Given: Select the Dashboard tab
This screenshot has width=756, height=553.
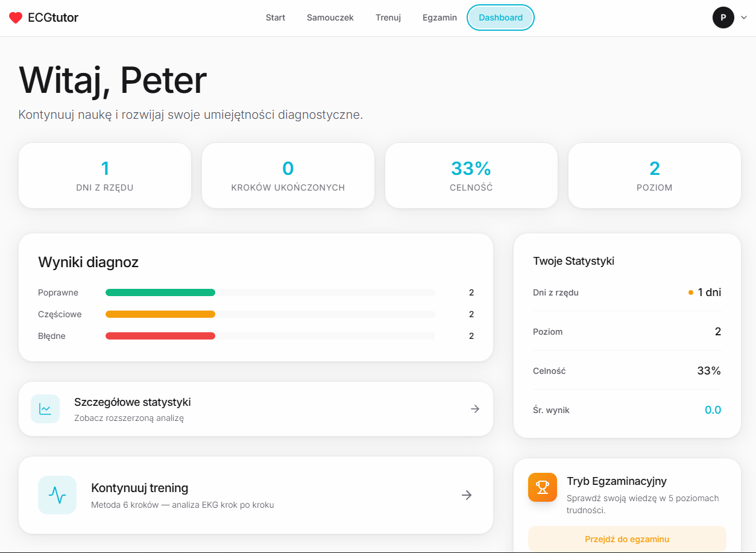Looking at the screenshot, I should point(500,17).
